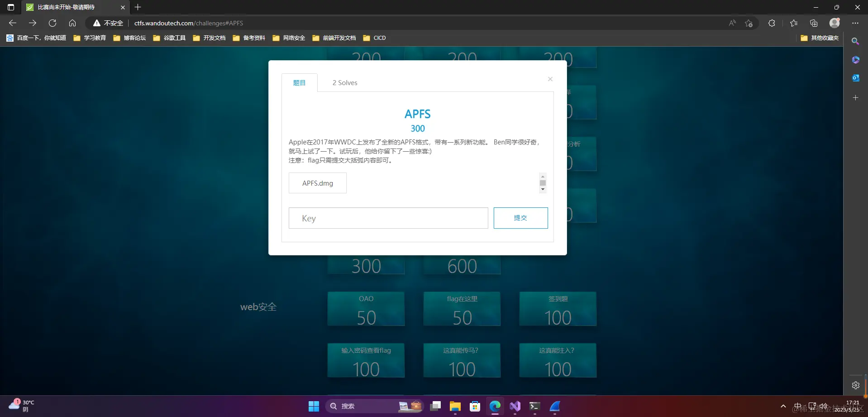The width and height of the screenshot is (868, 417).
Task: Open Outlook from the right sidebar
Action: pos(855,77)
